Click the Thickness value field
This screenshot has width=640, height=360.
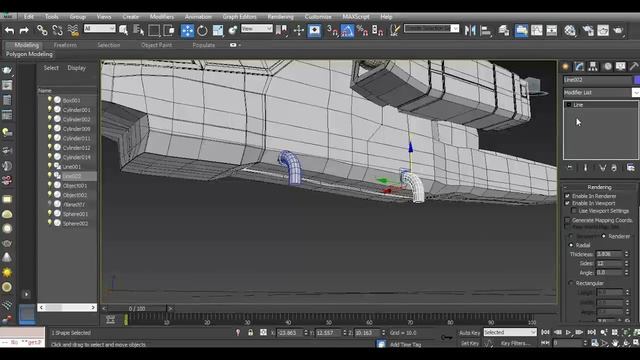coord(609,254)
